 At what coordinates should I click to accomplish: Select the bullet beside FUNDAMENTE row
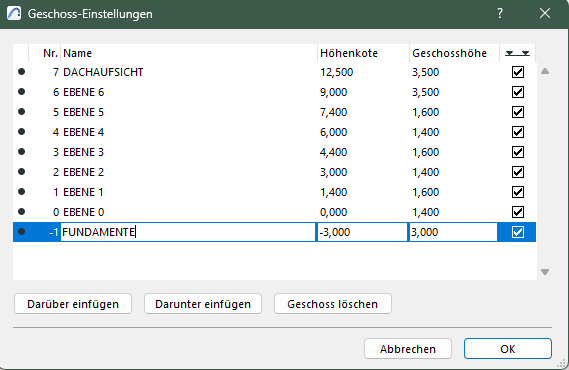tap(21, 231)
